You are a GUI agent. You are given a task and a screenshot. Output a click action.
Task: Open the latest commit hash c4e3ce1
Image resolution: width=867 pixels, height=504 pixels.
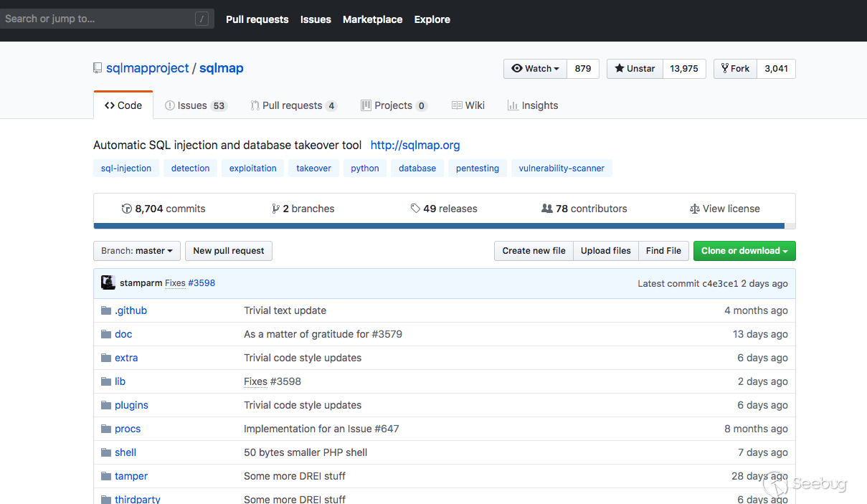pyautogui.click(x=720, y=284)
